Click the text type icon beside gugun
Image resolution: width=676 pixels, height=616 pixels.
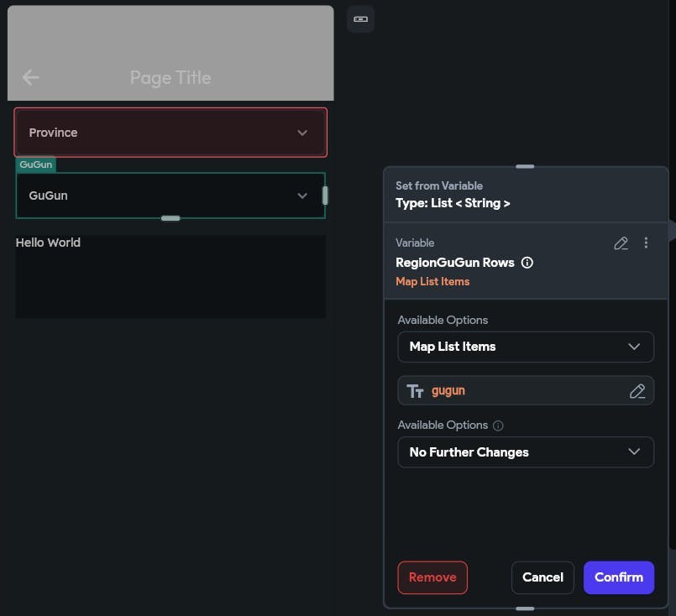415,391
